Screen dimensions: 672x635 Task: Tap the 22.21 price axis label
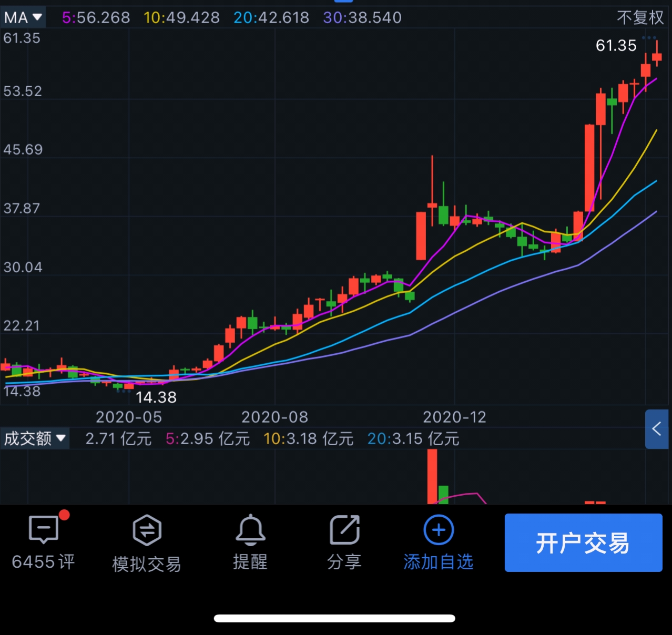(x=22, y=325)
